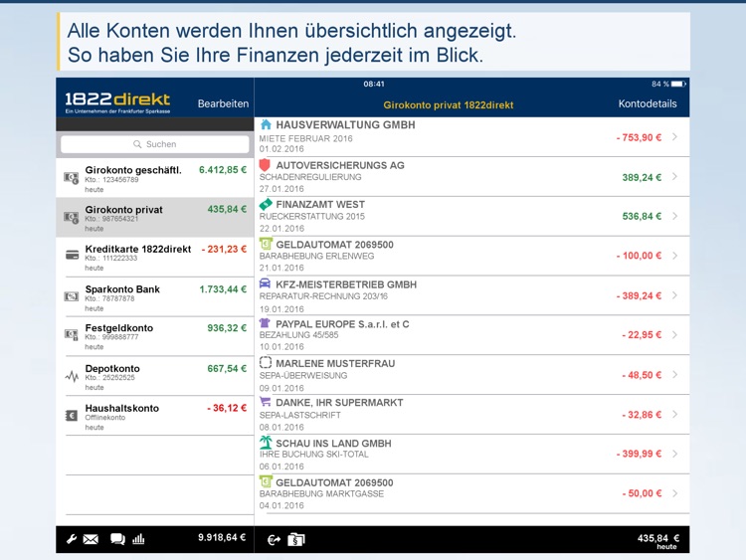Open SCHAU INS LAND GMBH chevron arrow

[674, 454]
